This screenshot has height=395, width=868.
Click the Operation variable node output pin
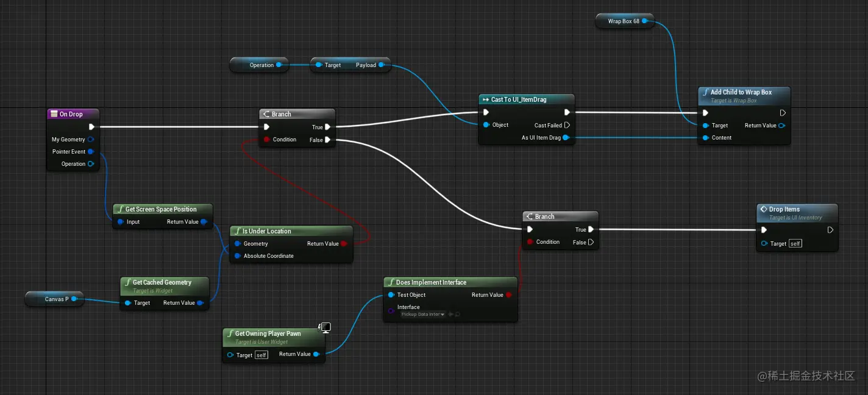coord(279,65)
